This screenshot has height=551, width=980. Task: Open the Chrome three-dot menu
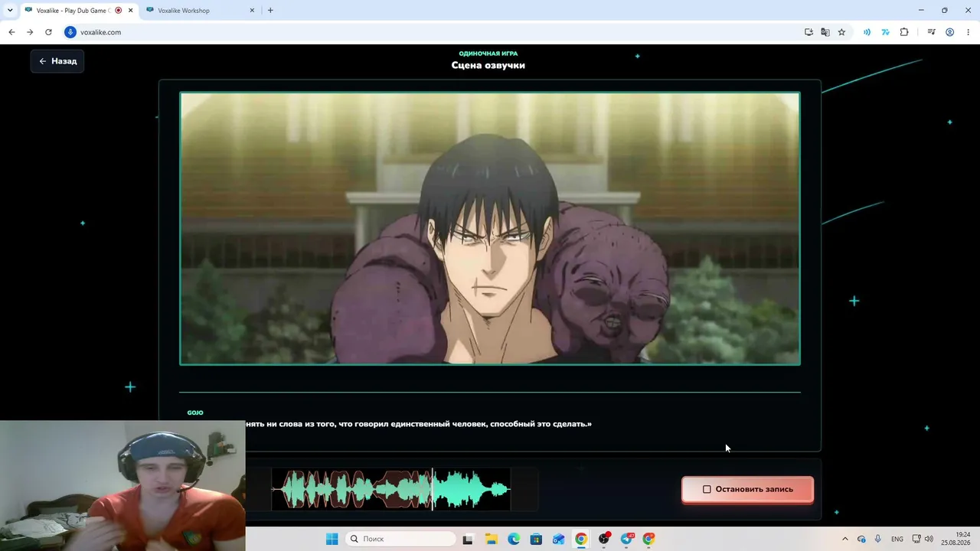point(968,32)
